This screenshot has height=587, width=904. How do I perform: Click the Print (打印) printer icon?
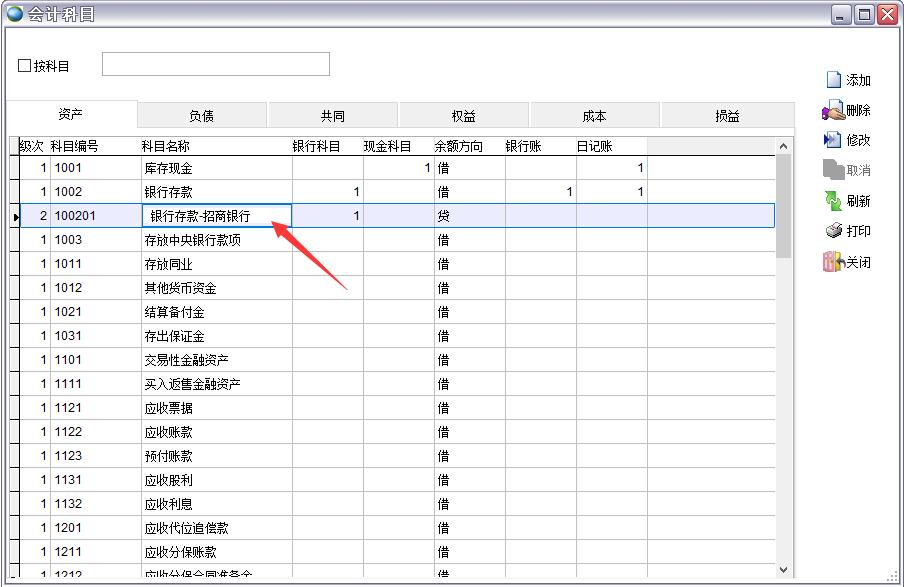[x=833, y=231]
